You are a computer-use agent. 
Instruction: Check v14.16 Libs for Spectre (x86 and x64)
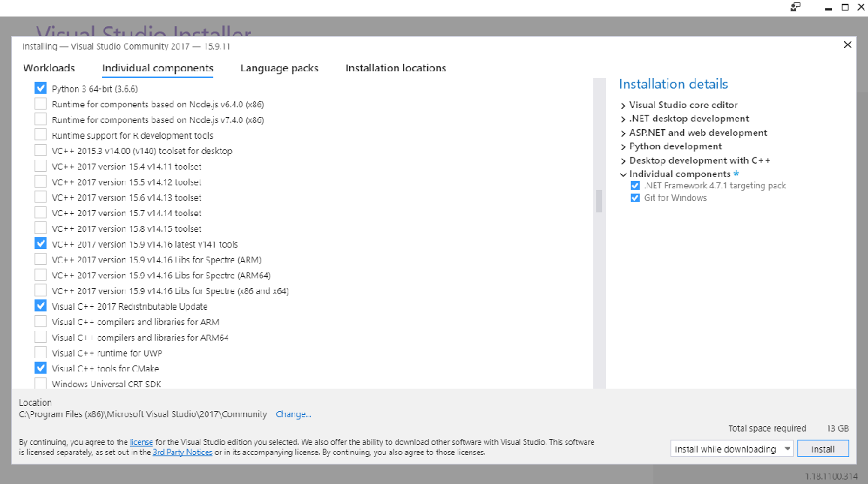[41, 290]
